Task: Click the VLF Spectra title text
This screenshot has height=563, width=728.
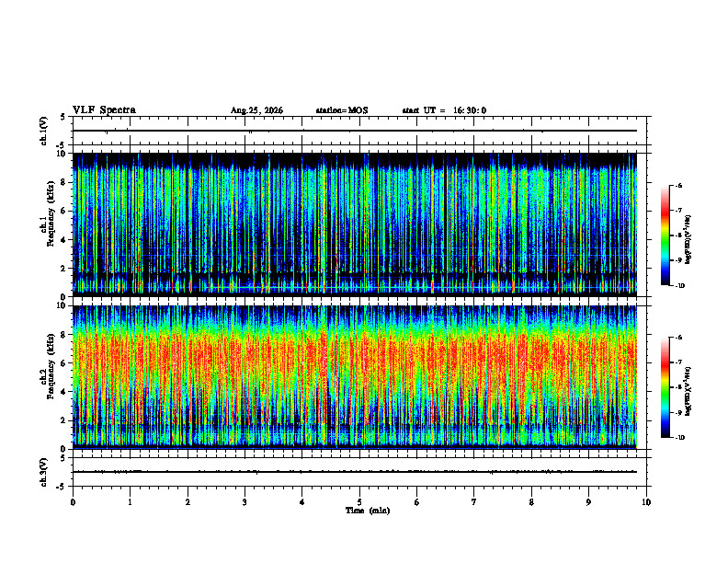Action: 104,110
